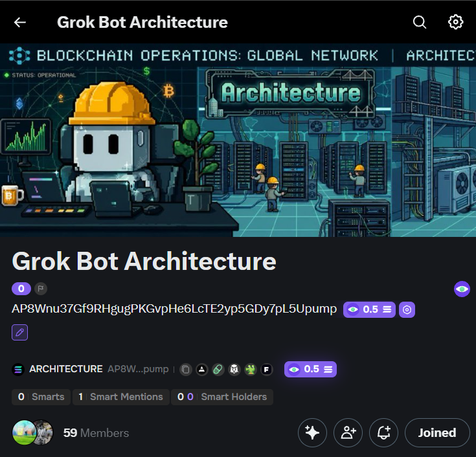476x457 pixels.
Task: Open community settings gear icon
Action: (456, 22)
